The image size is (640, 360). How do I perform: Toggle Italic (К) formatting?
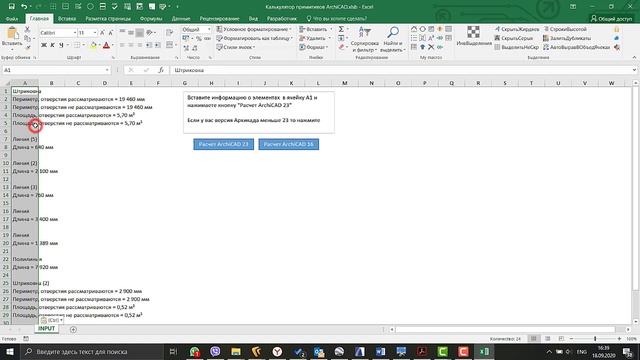pyautogui.click(x=52, y=45)
